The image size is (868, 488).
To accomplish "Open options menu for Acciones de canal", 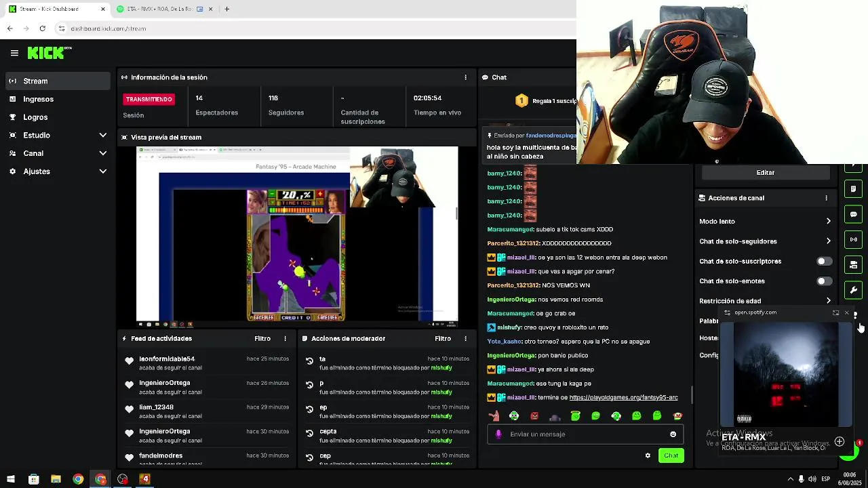I will coord(826,198).
